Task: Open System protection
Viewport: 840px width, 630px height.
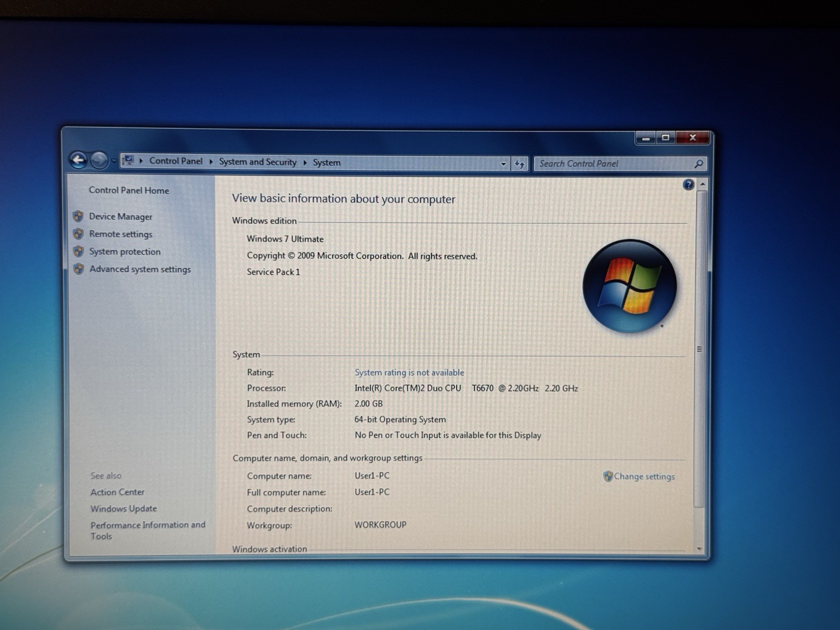Action: (125, 251)
